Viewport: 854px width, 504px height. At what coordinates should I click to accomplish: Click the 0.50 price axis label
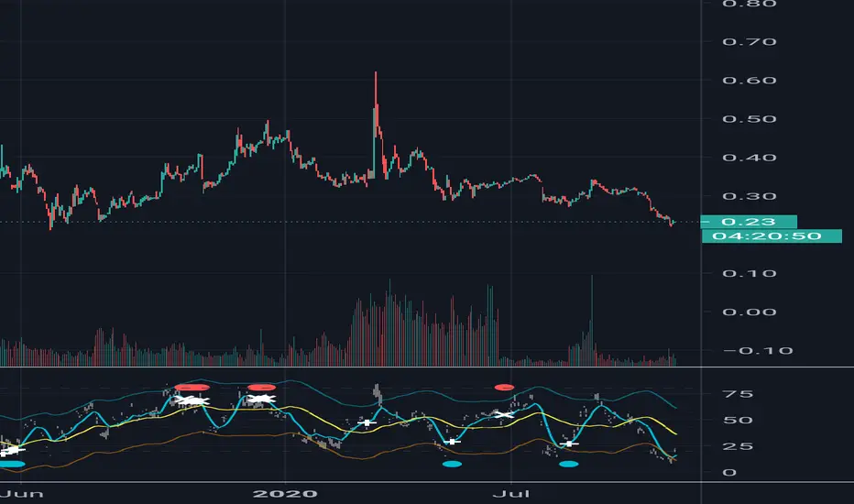pyautogui.click(x=749, y=119)
